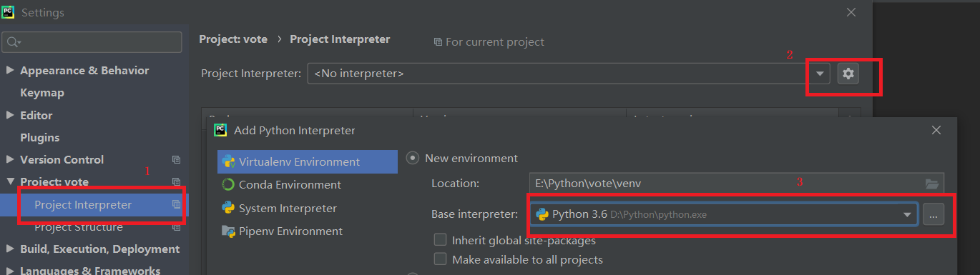The image size is (980, 275).
Task: Open the Base interpreter Python 3.6 dropdown
Action: [724, 214]
